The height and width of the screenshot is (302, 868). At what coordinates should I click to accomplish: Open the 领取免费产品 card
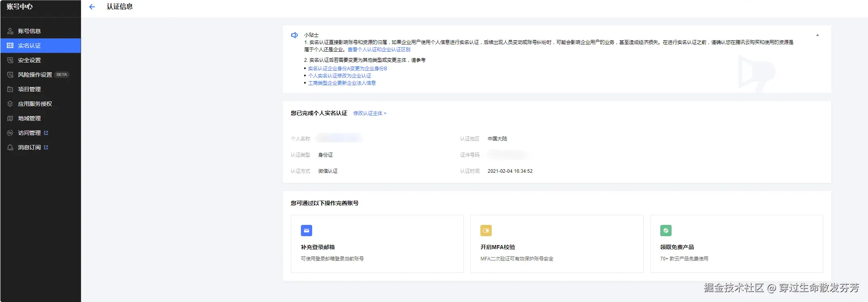point(737,244)
